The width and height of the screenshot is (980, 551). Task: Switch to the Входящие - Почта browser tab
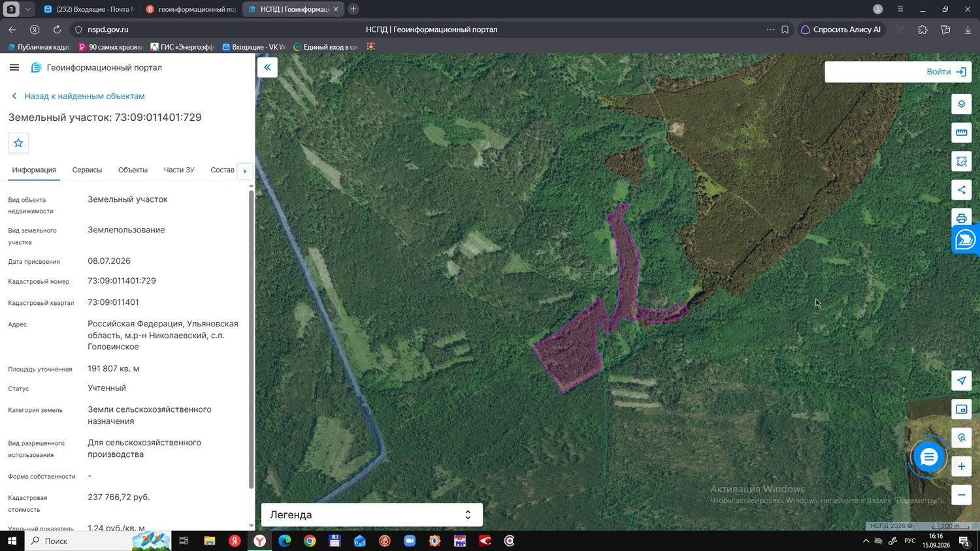click(89, 9)
